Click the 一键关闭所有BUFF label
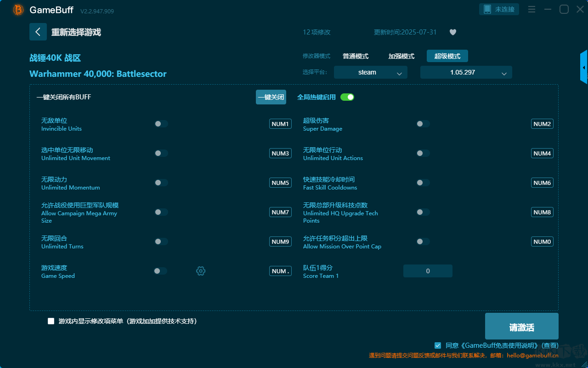Image resolution: width=588 pixels, height=368 pixels. (x=64, y=97)
